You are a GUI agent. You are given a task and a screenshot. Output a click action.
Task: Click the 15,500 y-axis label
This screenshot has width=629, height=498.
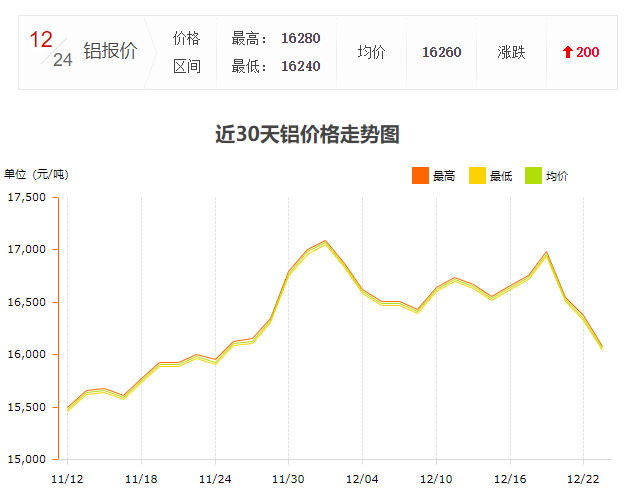(x=27, y=407)
